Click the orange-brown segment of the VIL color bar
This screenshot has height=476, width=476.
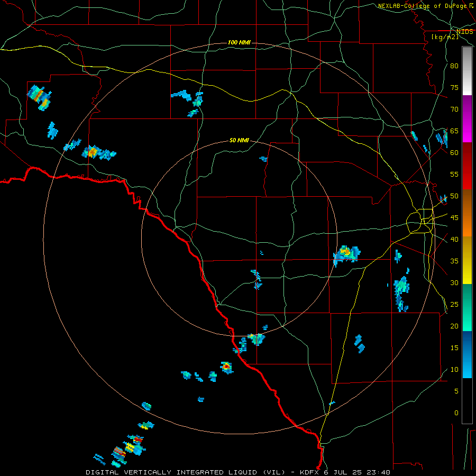click(467, 213)
